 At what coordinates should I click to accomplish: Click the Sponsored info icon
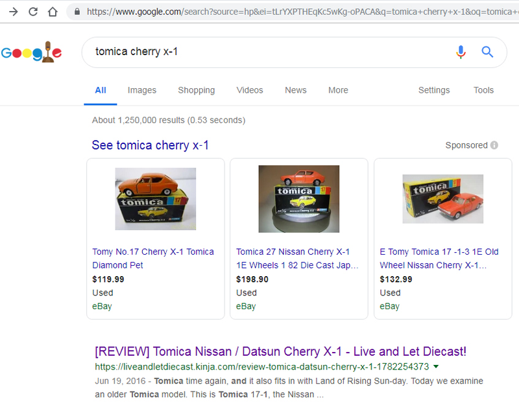494,145
